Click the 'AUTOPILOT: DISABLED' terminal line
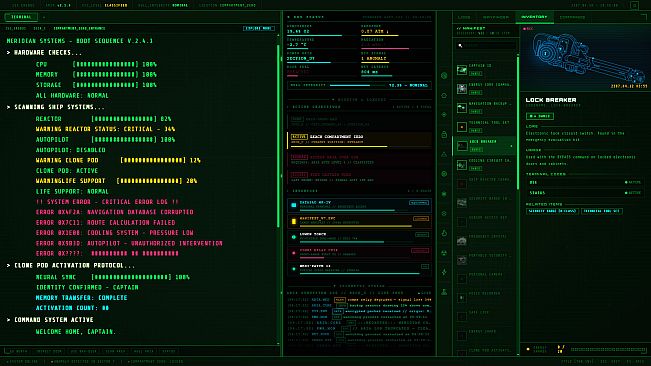 [x=71, y=150]
